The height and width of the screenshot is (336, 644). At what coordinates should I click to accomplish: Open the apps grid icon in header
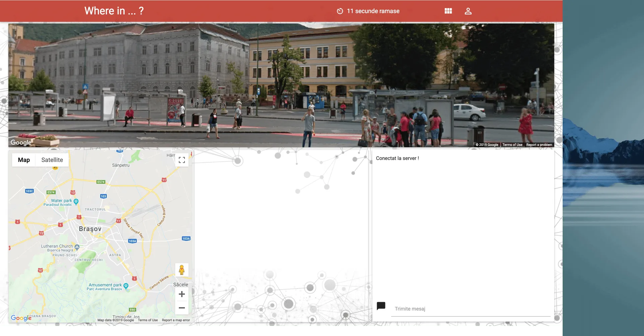(448, 11)
